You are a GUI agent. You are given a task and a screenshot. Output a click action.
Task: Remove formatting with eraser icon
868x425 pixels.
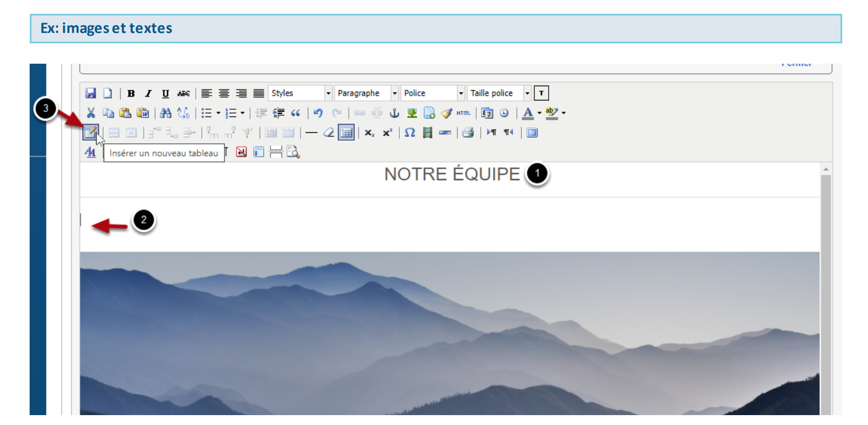tap(329, 133)
